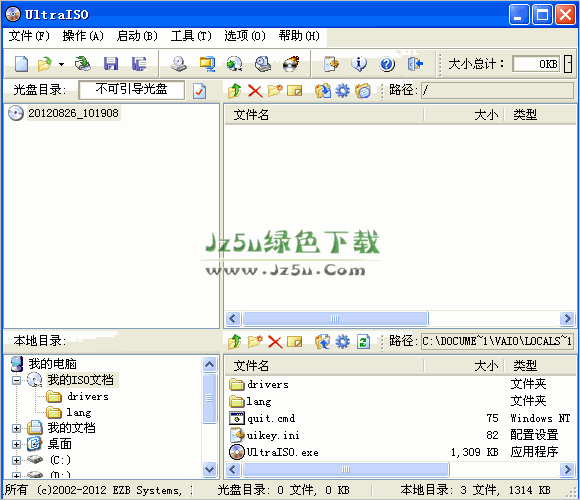Select drivers folder in local tree

point(88,396)
